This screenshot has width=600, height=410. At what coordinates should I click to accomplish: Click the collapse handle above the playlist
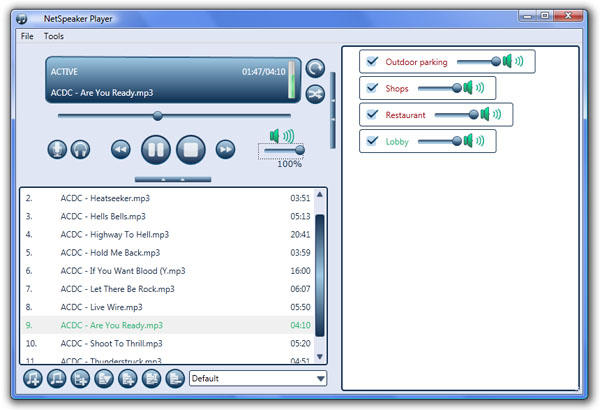coord(173,179)
